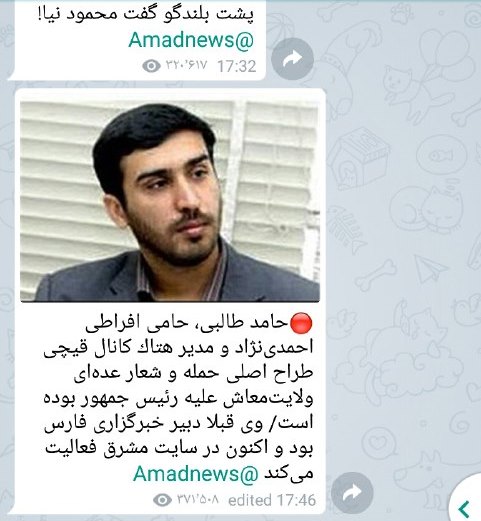Click the eye views icon beside 17:32

tap(151, 66)
